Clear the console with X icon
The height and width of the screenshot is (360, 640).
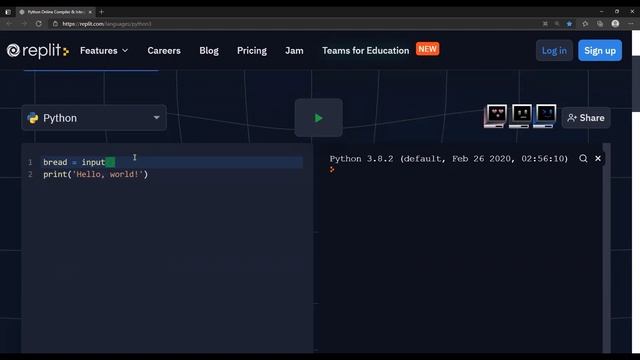click(x=598, y=158)
